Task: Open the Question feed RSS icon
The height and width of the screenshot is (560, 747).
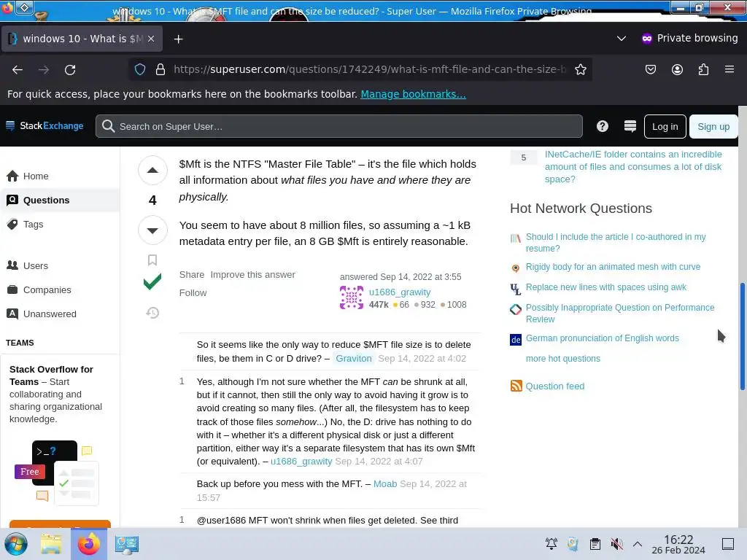Action: pyautogui.click(x=516, y=386)
